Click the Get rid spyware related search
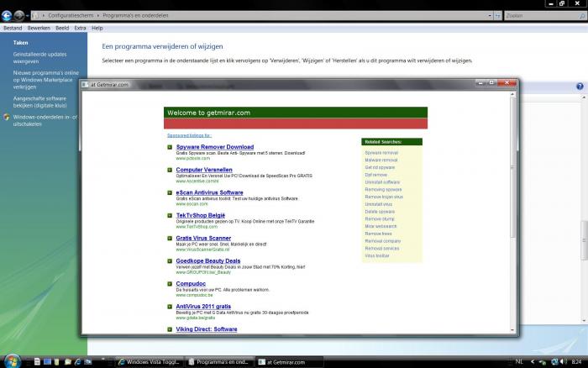This screenshot has height=368, width=588. point(380,168)
